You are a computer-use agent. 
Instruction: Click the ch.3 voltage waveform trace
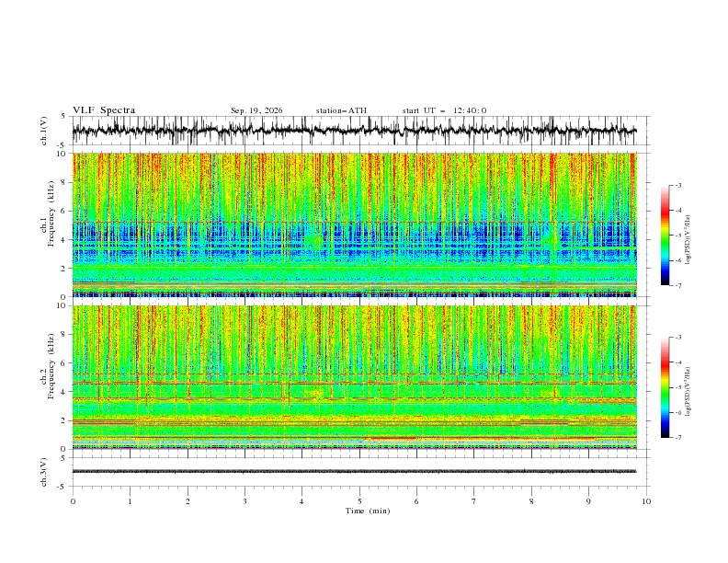(x=354, y=471)
